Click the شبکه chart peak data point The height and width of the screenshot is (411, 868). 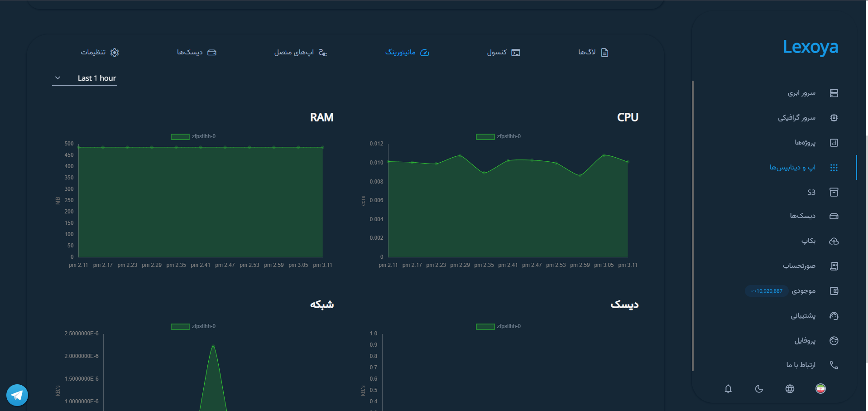point(213,346)
